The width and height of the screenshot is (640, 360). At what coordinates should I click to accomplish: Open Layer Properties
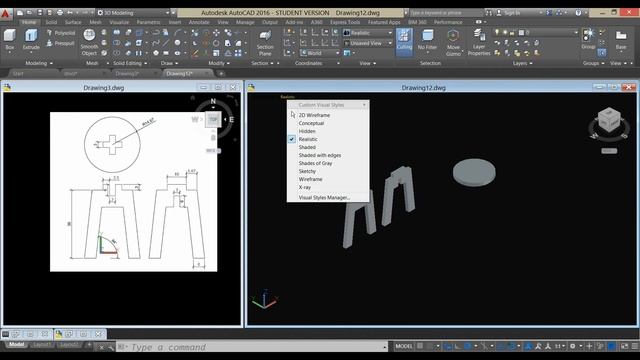tap(479, 42)
